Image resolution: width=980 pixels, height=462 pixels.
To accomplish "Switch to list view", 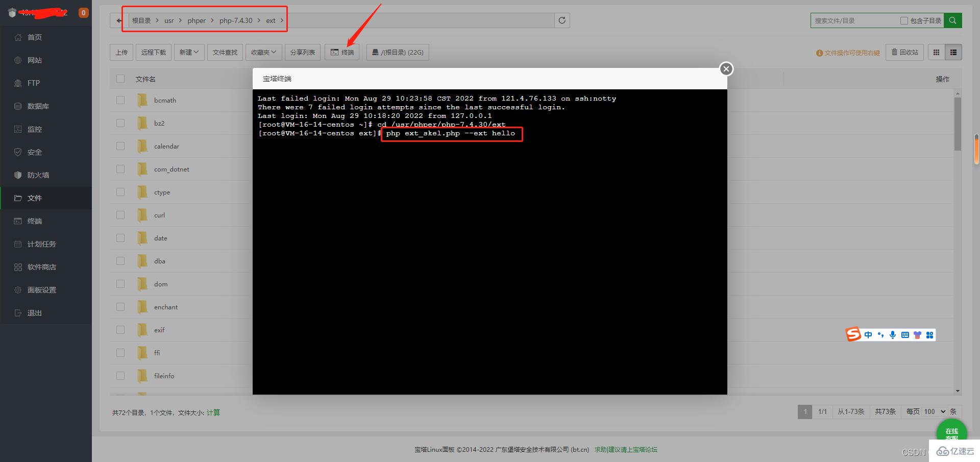I will pos(953,52).
